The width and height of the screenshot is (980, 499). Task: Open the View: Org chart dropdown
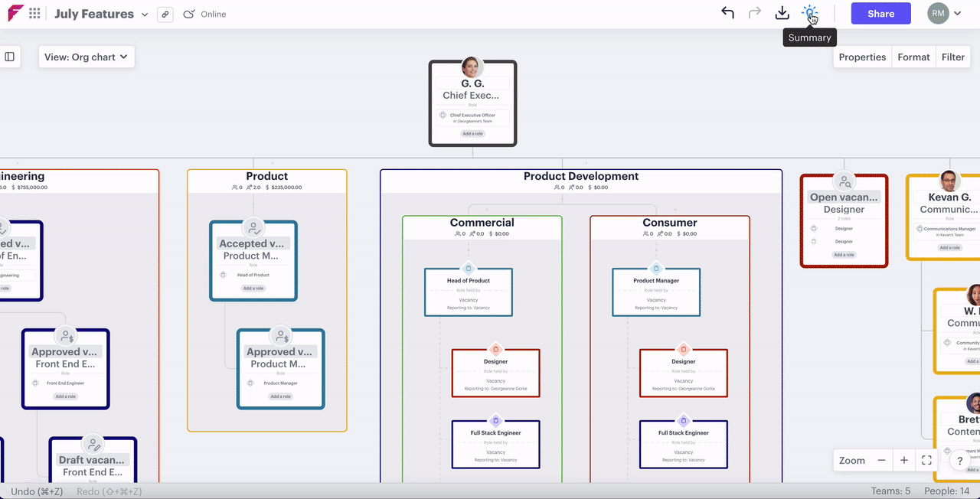[87, 57]
